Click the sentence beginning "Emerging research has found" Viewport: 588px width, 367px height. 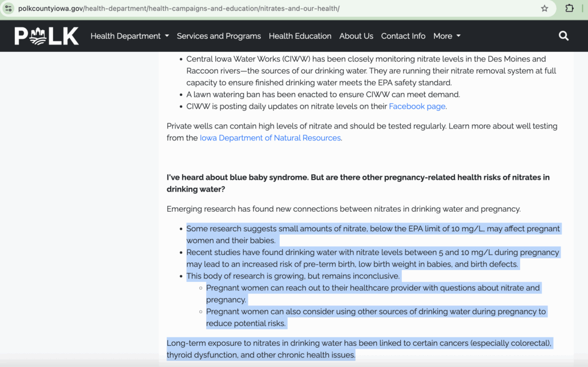pos(343,209)
